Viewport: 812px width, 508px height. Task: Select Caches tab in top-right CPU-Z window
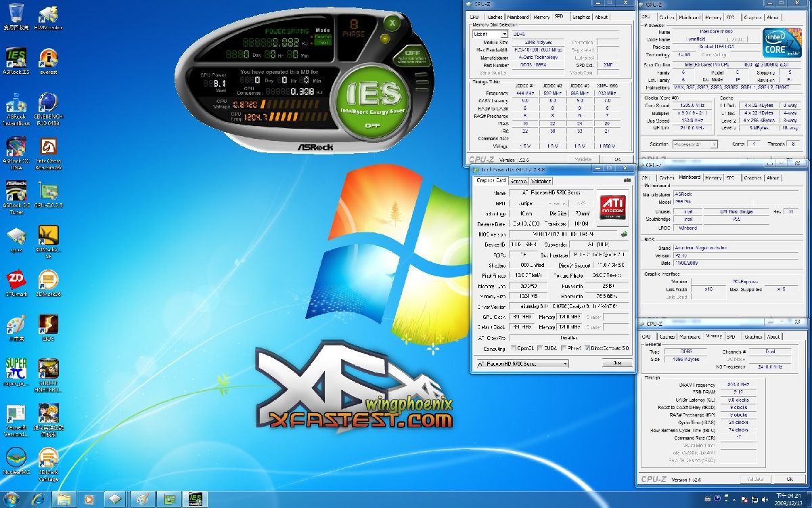point(667,18)
